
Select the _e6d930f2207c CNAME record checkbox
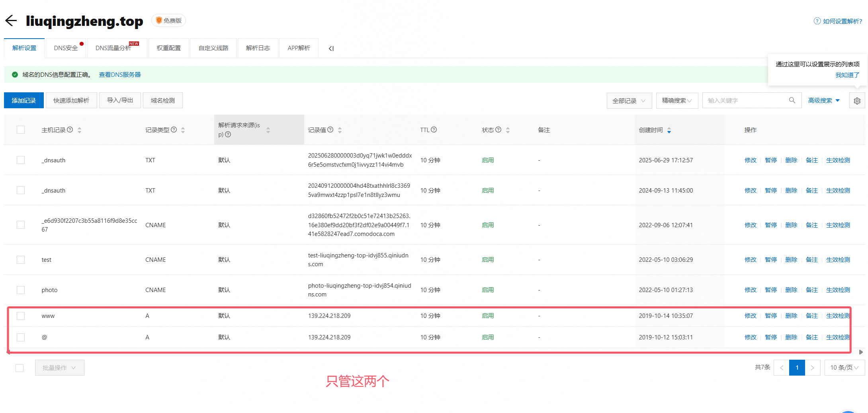pyautogui.click(x=21, y=225)
